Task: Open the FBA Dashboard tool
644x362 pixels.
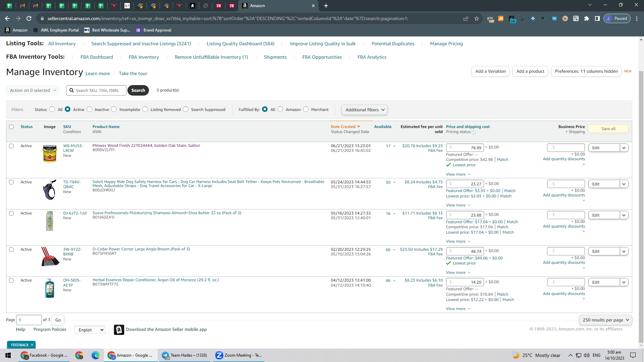Action: click(97, 57)
